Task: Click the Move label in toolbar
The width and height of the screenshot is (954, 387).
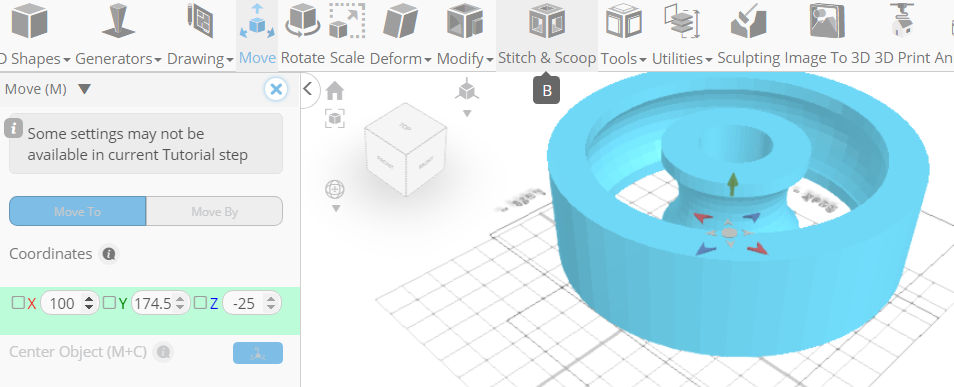Action: [257, 58]
